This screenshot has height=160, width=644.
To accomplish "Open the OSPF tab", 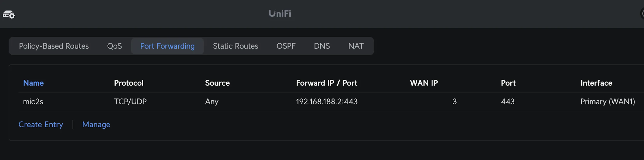I will point(286,46).
